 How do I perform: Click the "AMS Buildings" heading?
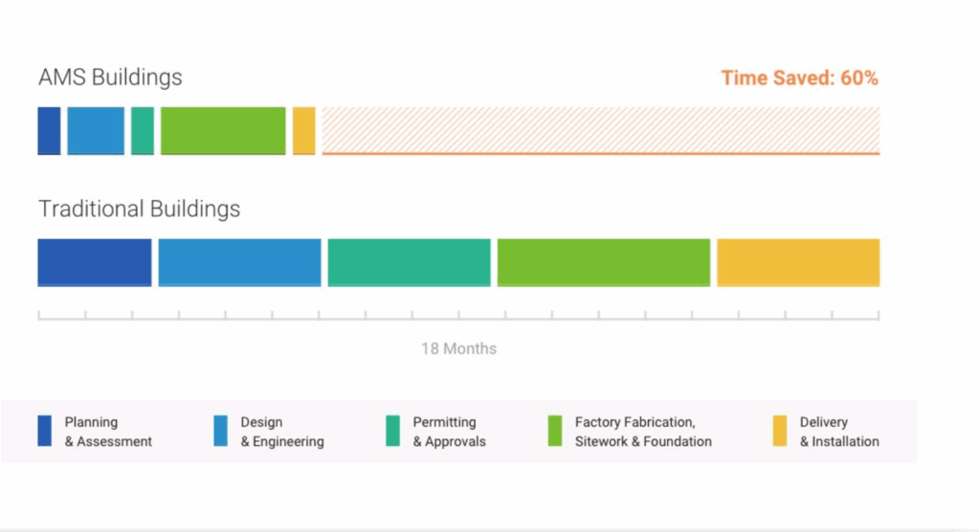click(x=110, y=78)
